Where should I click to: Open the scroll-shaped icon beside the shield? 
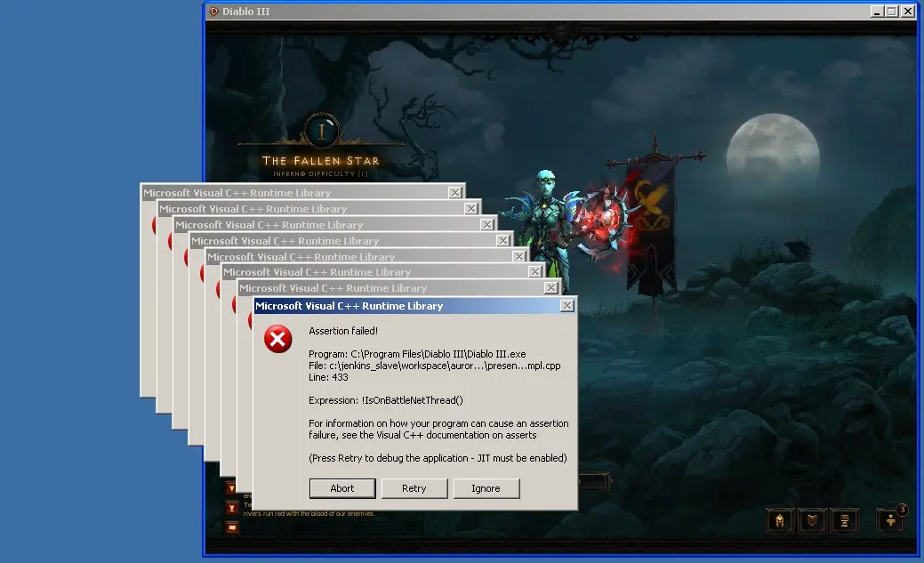(845, 520)
